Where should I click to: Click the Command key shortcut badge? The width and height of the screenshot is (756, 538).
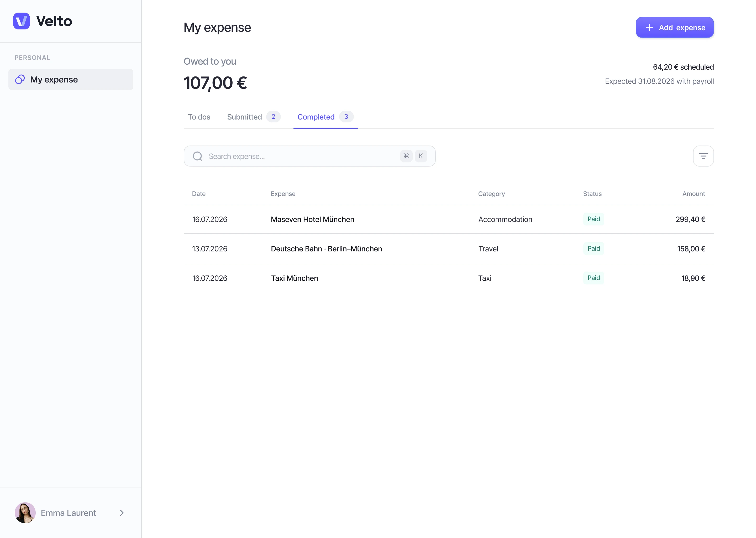coord(406,156)
